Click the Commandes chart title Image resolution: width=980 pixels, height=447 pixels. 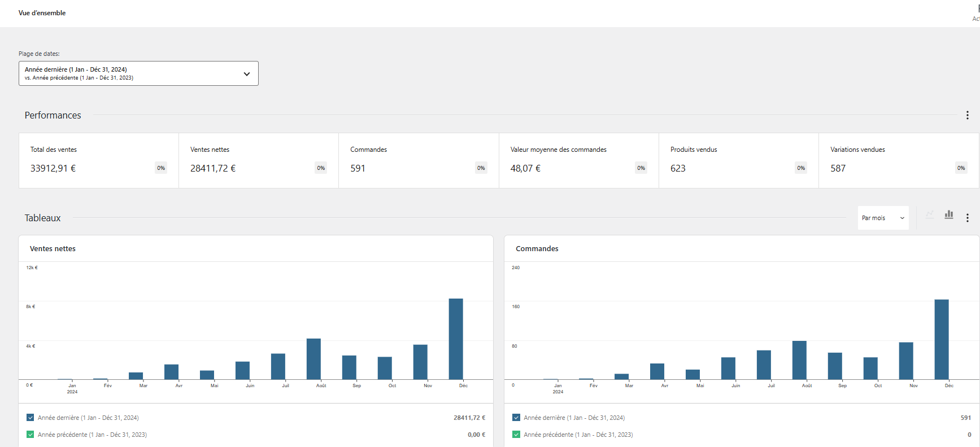click(x=537, y=249)
